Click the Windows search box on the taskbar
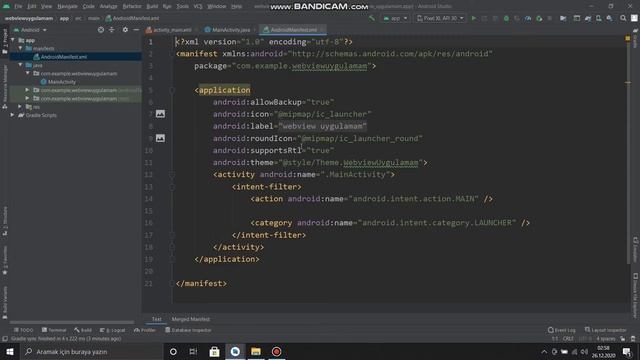This screenshot has height=360, width=640. tap(91, 351)
